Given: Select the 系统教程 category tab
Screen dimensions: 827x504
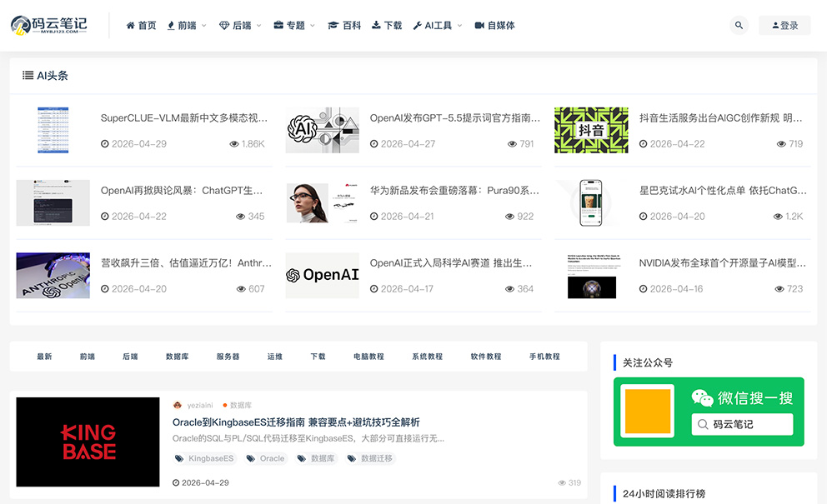Looking at the screenshot, I should point(427,357).
